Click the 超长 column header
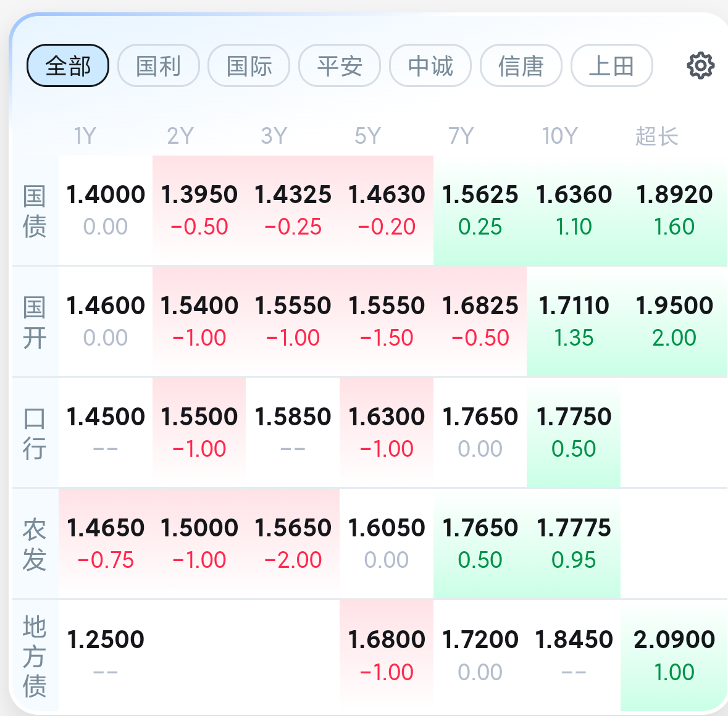The height and width of the screenshot is (716, 728). pos(656,136)
